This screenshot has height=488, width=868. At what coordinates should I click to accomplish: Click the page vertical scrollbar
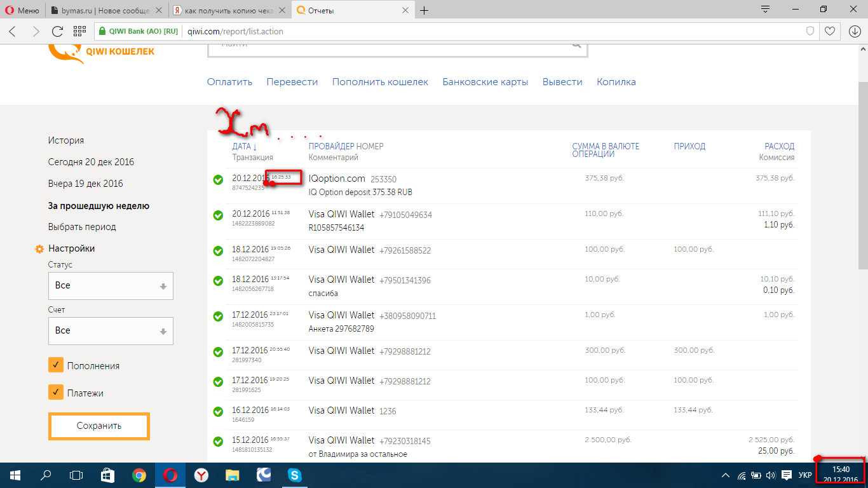point(862,178)
